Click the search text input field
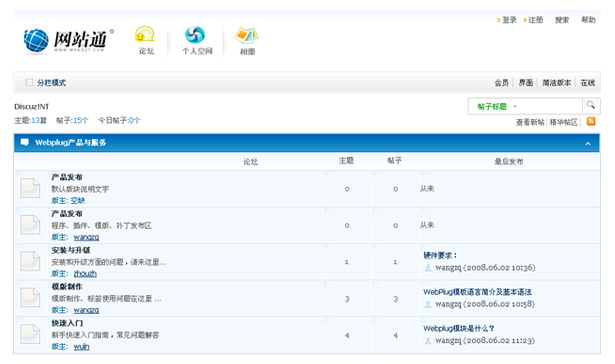The height and width of the screenshot is (364, 615). click(551, 106)
